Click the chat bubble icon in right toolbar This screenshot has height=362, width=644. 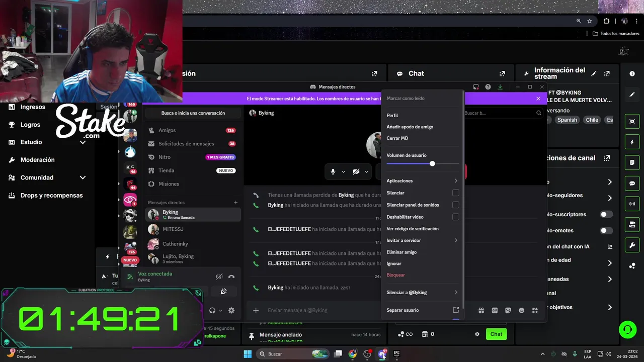(632, 184)
